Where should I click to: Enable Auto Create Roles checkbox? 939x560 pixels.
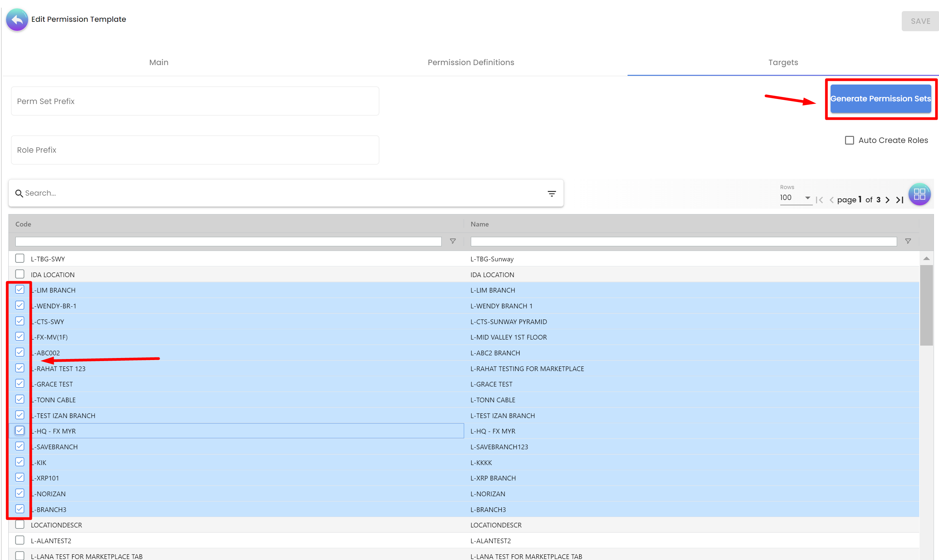click(849, 140)
